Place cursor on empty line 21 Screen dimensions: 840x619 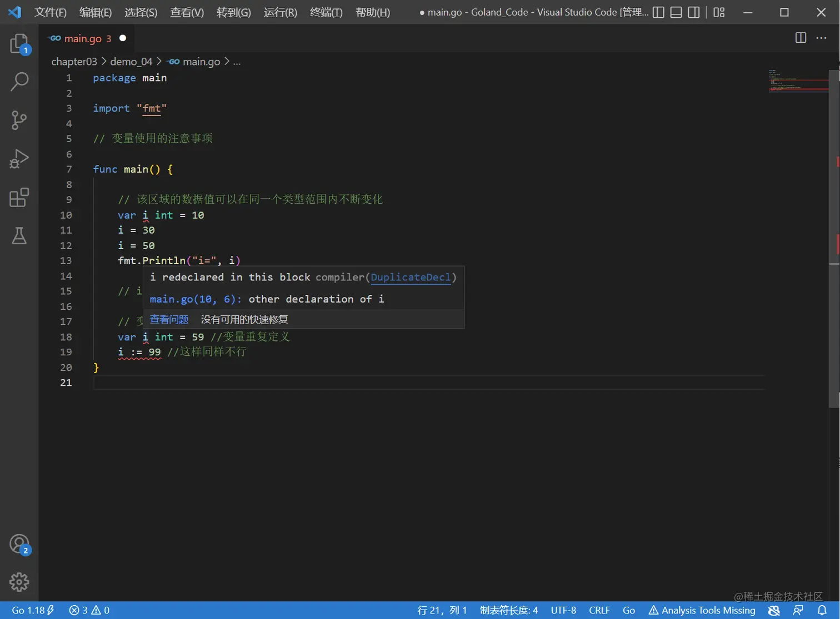429,383
